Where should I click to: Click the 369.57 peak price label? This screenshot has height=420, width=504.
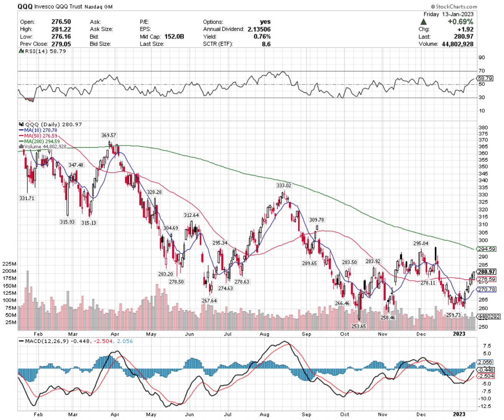109,136
